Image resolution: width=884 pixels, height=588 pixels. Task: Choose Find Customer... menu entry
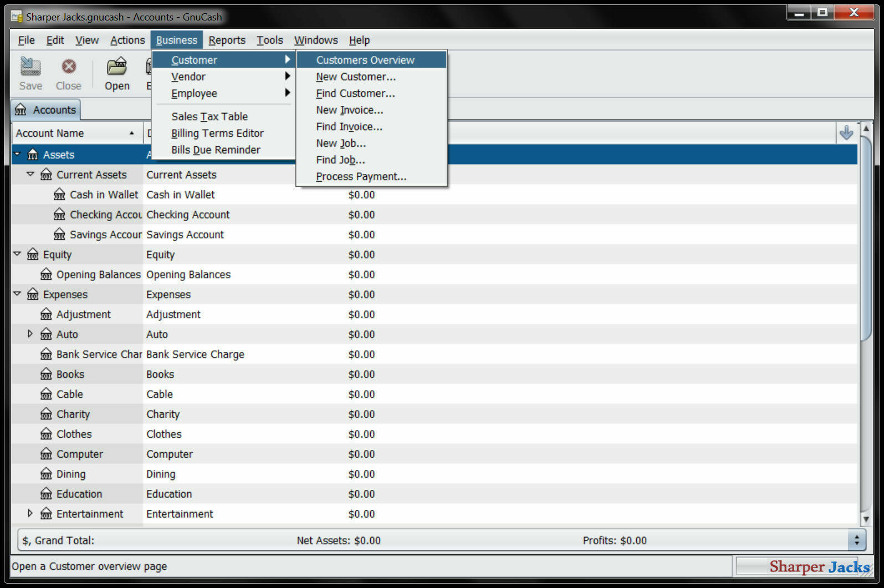tap(371, 93)
